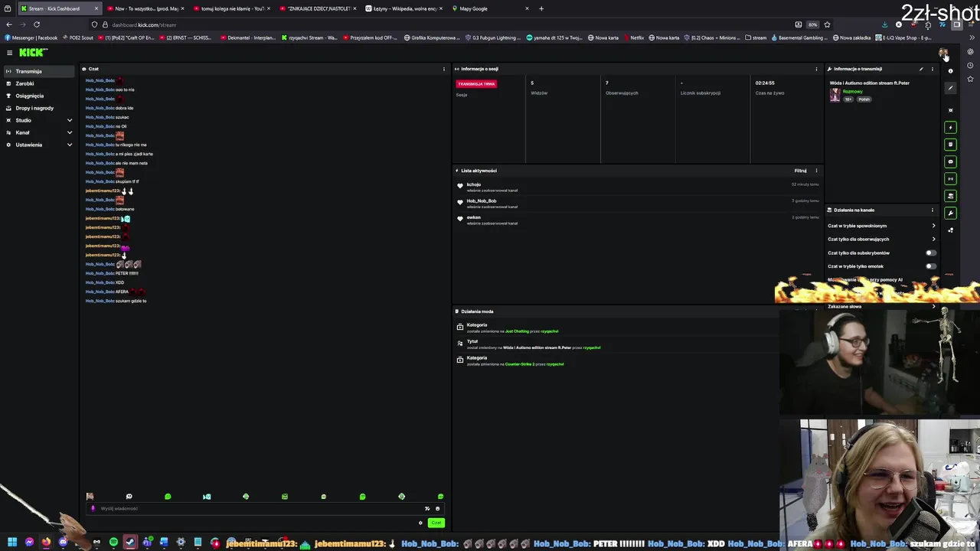Expand the Kanał sidebar section
The width and height of the screenshot is (980, 551).
(39, 132)
